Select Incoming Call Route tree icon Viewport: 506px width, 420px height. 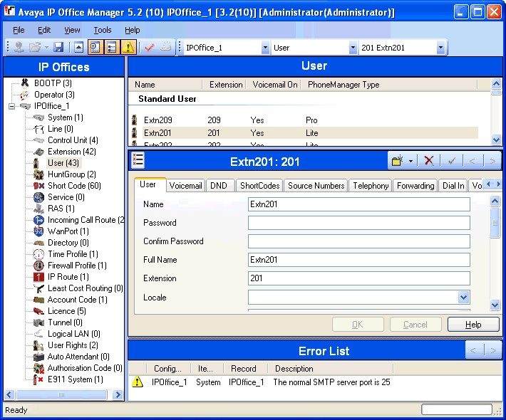38,220
